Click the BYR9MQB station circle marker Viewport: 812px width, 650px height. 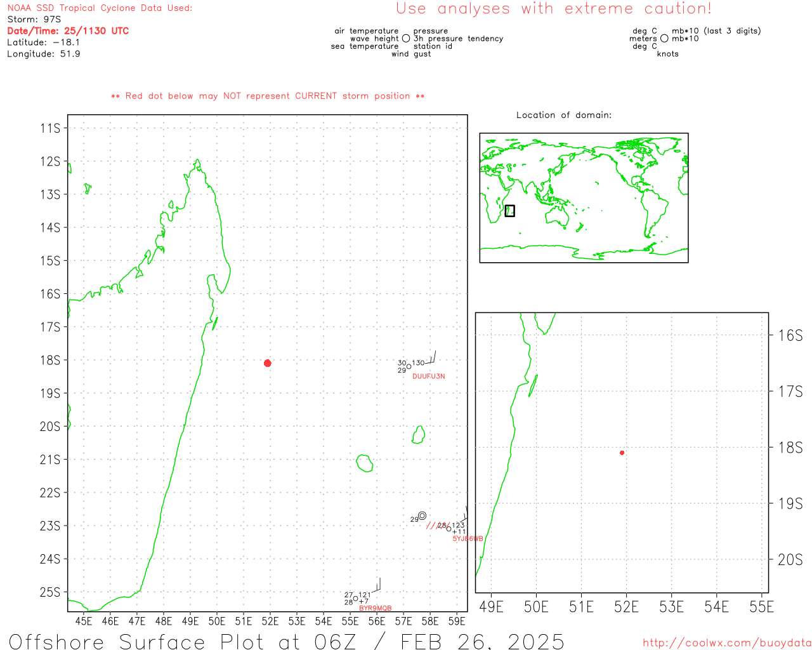pyautogui.click(x=355, y=599)
